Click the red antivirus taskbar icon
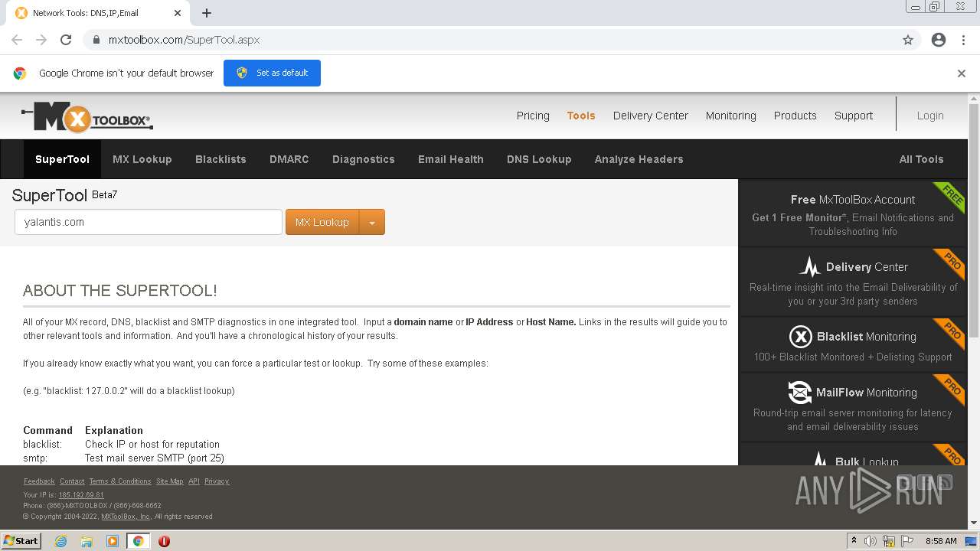 (x=164, y=541)
